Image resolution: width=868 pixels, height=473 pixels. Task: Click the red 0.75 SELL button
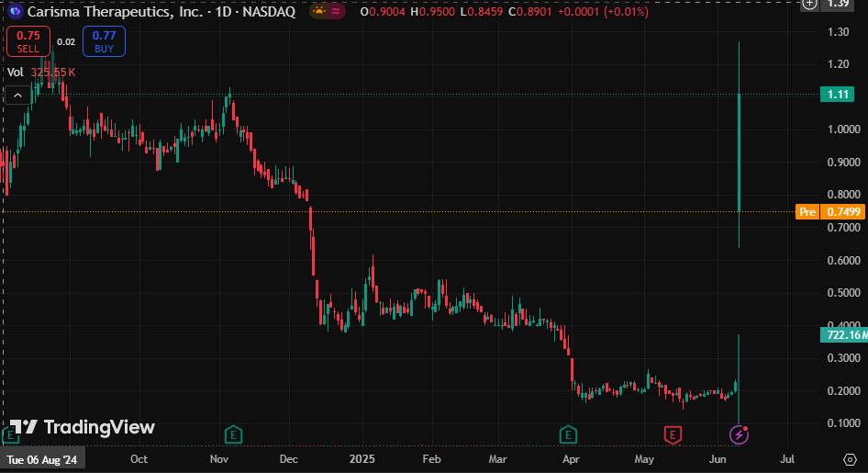click(28, 41)
